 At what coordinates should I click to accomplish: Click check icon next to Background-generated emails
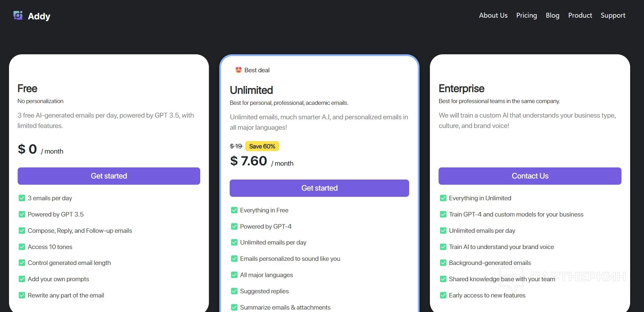coord(443,263)
